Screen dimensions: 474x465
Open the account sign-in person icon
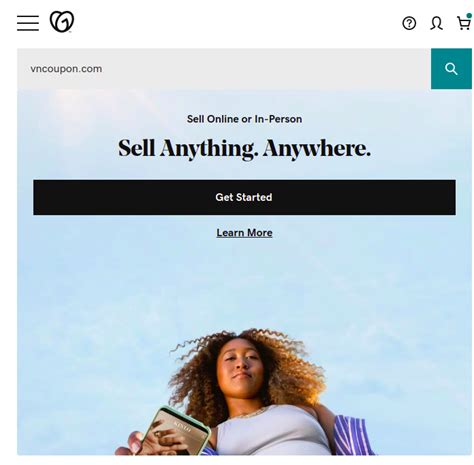[436, 23]
